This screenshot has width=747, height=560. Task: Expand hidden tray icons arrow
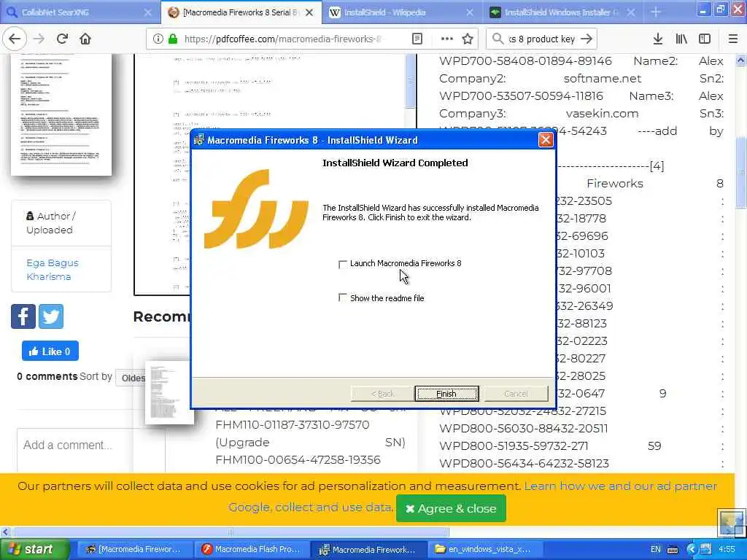pos(692,550)
